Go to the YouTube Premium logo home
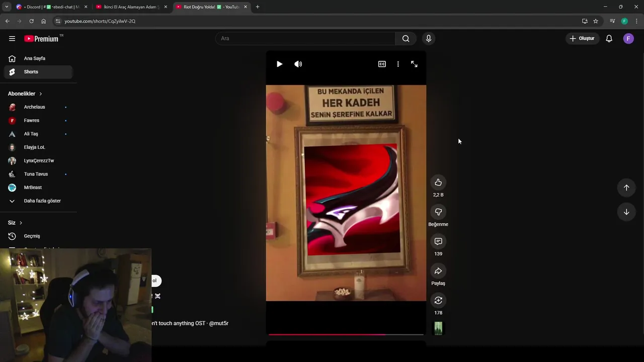This screenshot has height=362, width=644. point(41,39)
